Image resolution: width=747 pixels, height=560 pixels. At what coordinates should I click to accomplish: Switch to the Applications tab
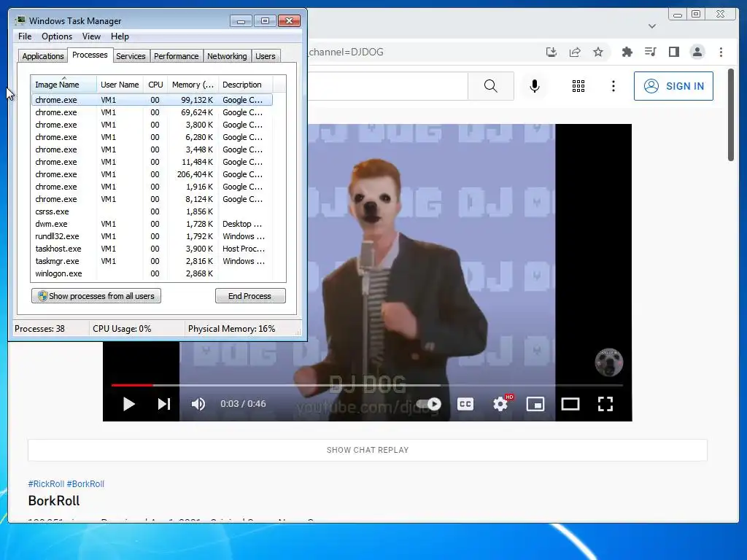pos(43,56)
